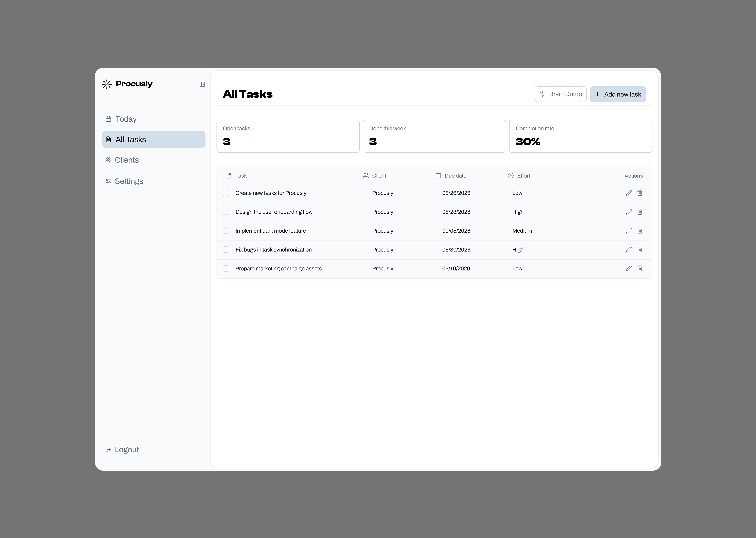
Task: Click the Client column people icon
Action: pyautogui.click(x=366, y=176)
